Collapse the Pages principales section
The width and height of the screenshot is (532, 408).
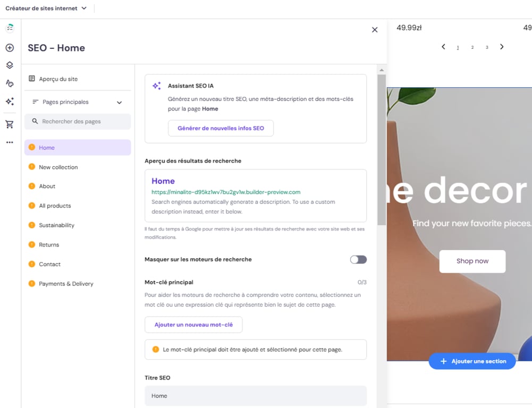[x=120, y=101]
